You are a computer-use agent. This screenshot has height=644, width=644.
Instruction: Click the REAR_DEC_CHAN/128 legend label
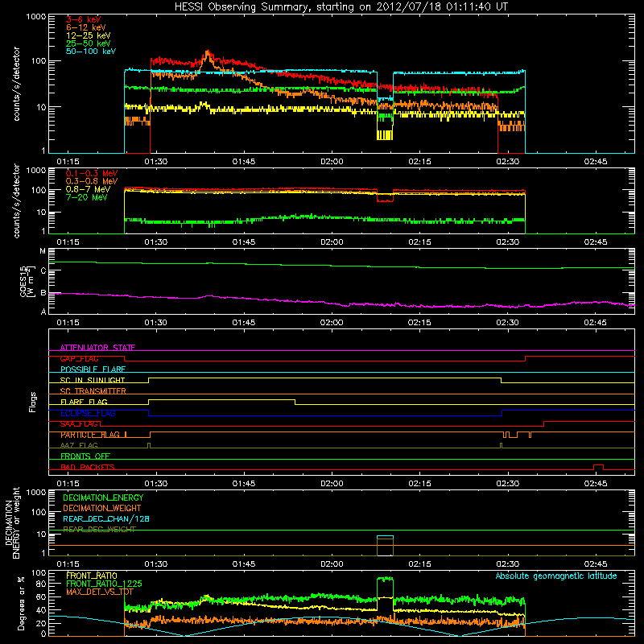pyautogui.click(x=106, y=519)
